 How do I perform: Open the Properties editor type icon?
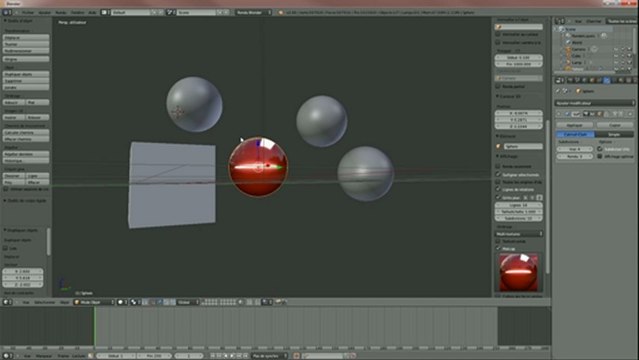tap(560, 80)
